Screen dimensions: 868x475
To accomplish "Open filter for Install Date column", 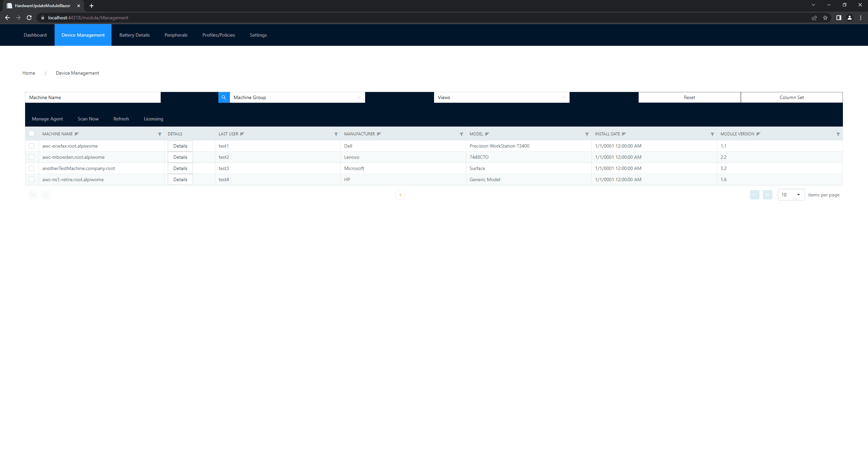I will point(712,134).
